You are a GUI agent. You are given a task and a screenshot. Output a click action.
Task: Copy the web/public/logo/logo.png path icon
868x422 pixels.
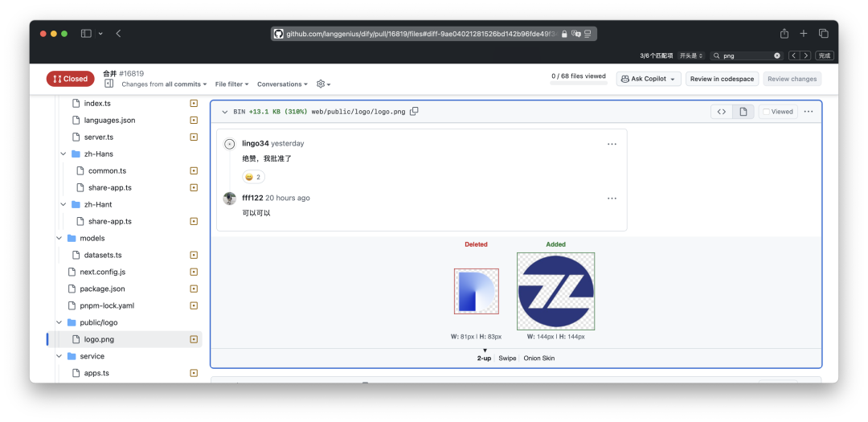pyautogui.click(x=414, y=111)
